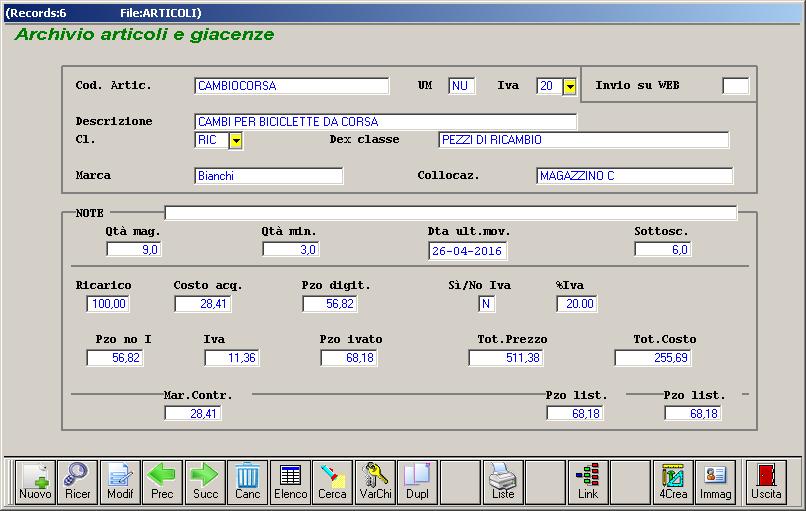Open the Immag picture icon
806x511 pixels.
click(x=716, y=481)
